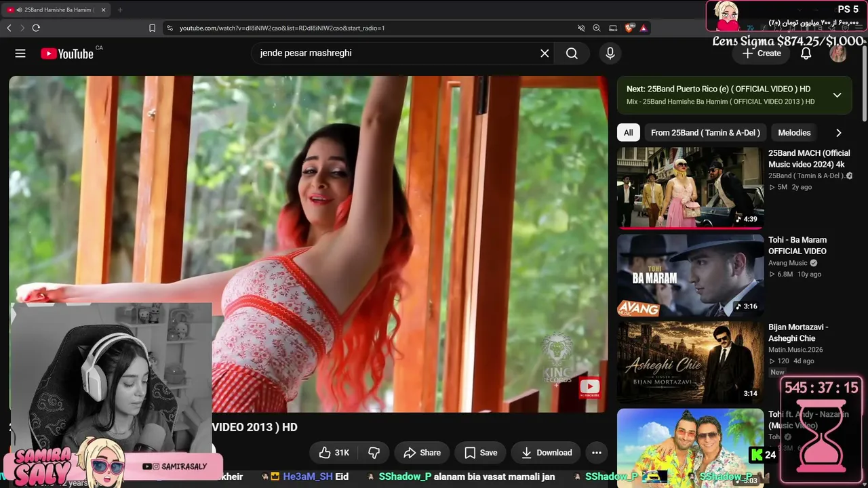Click the red YouTube Subscribe watermark in video

(589, 388)
